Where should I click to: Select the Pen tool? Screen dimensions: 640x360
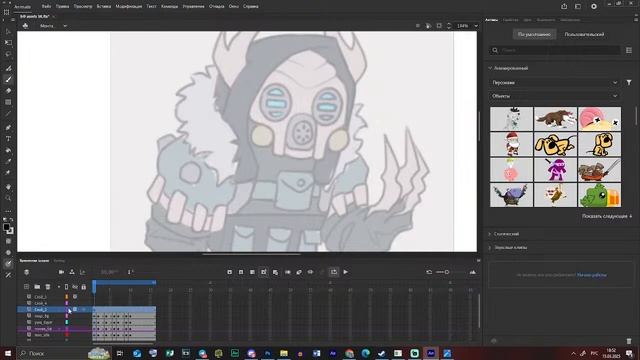tap(8, 128)
